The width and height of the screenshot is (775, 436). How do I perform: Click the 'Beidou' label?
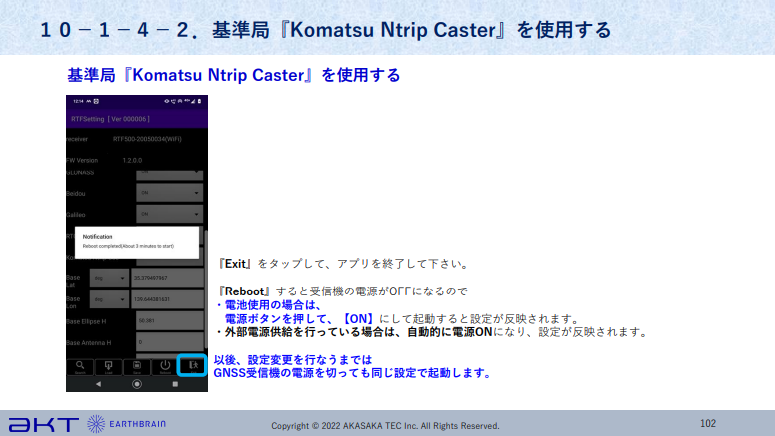click(x=76, y=194)
